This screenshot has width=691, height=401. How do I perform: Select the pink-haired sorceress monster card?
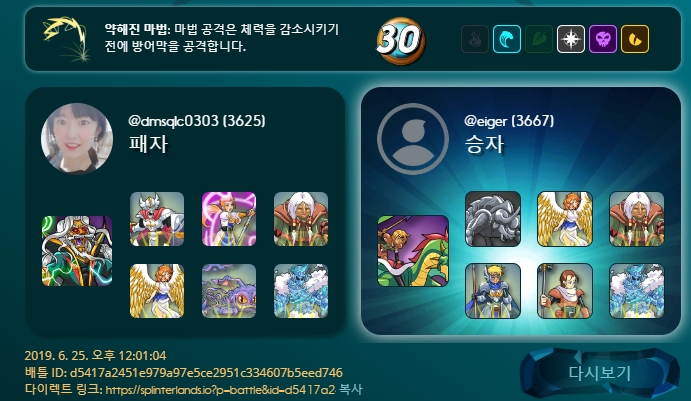(229, 219)
